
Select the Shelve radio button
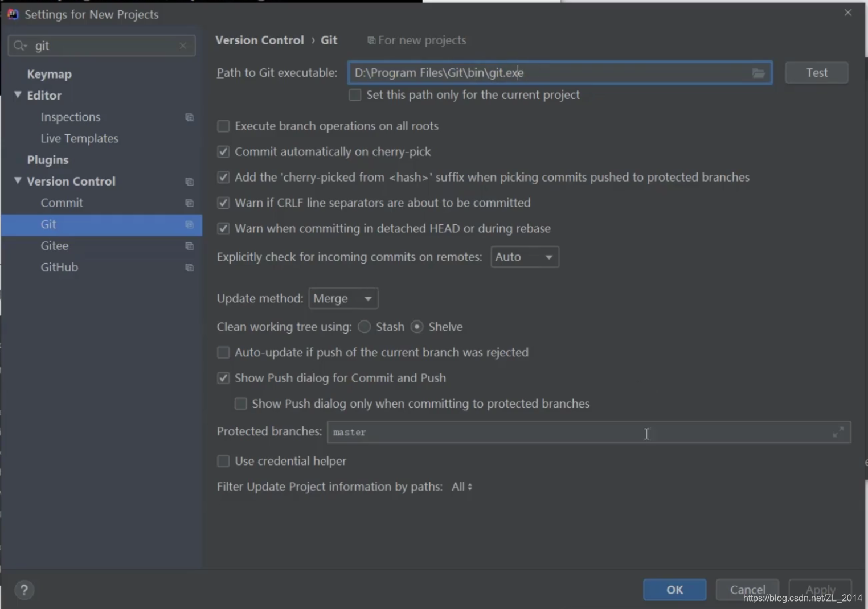[417, 327]
